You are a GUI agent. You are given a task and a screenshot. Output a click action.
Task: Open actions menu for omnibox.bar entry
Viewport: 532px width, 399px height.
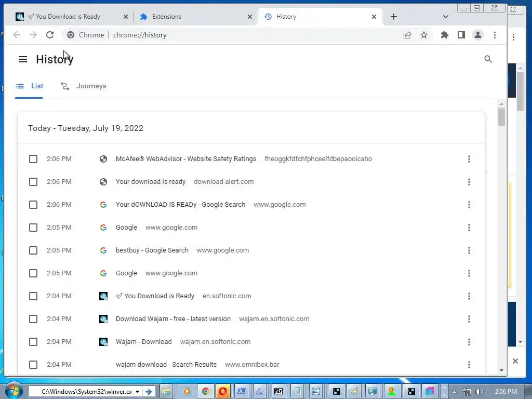tap(469, 365)
